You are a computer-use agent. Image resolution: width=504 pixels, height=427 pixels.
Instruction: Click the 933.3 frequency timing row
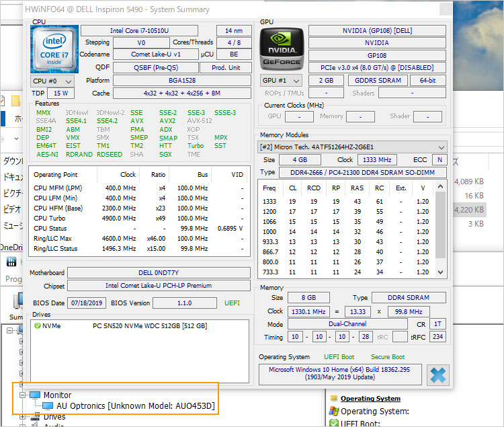pyautogui.click(x=346, y=242)
